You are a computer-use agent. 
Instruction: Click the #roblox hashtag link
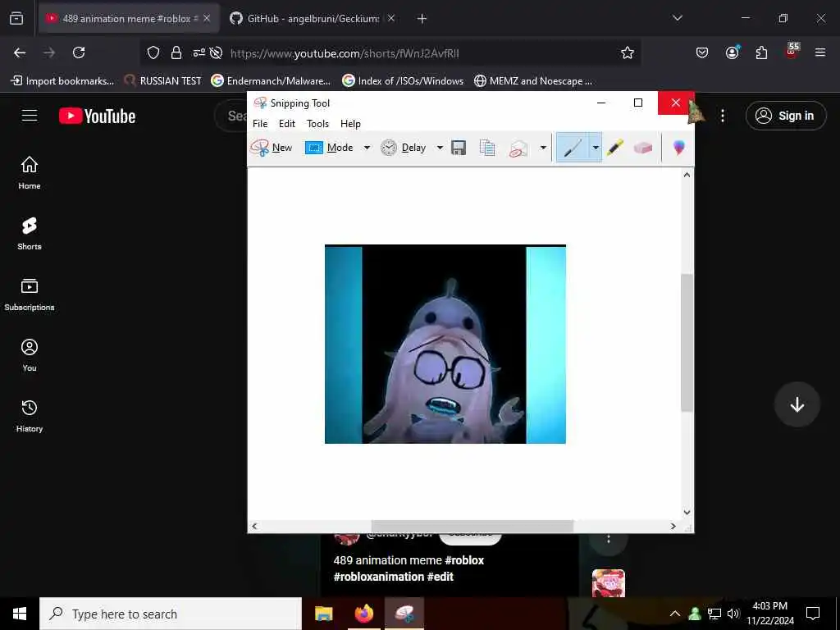464,560
